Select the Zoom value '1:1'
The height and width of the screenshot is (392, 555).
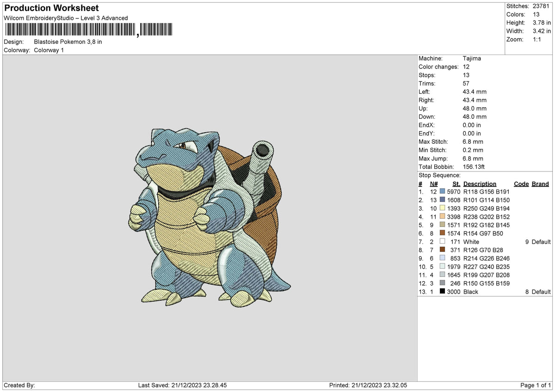click(538, 39)
